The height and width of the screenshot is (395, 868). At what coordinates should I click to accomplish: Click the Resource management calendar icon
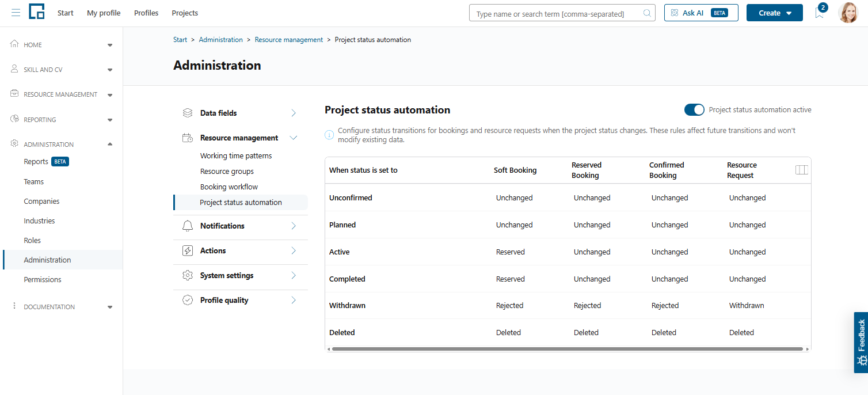pos(188,138)
